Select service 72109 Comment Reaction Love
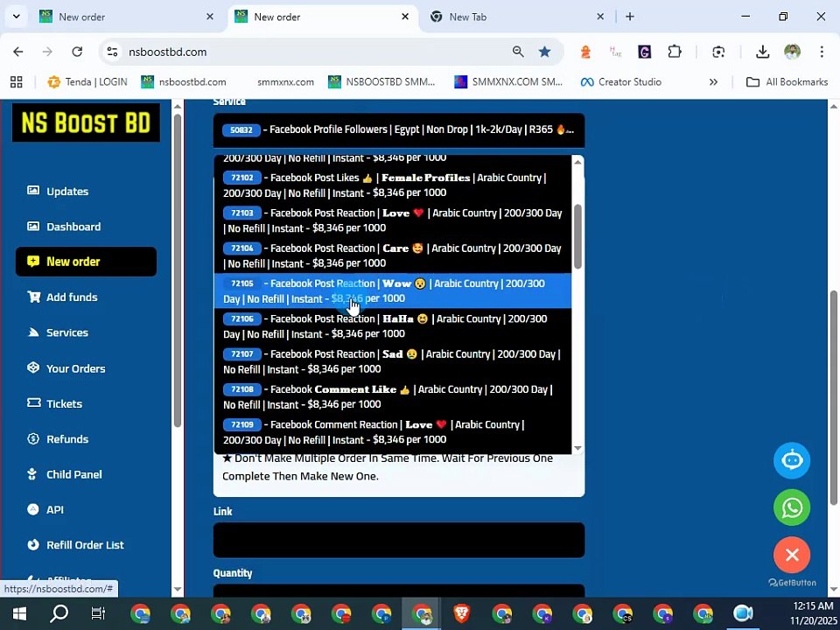Screen dimensions: 840x630 (x=393, y=432)
